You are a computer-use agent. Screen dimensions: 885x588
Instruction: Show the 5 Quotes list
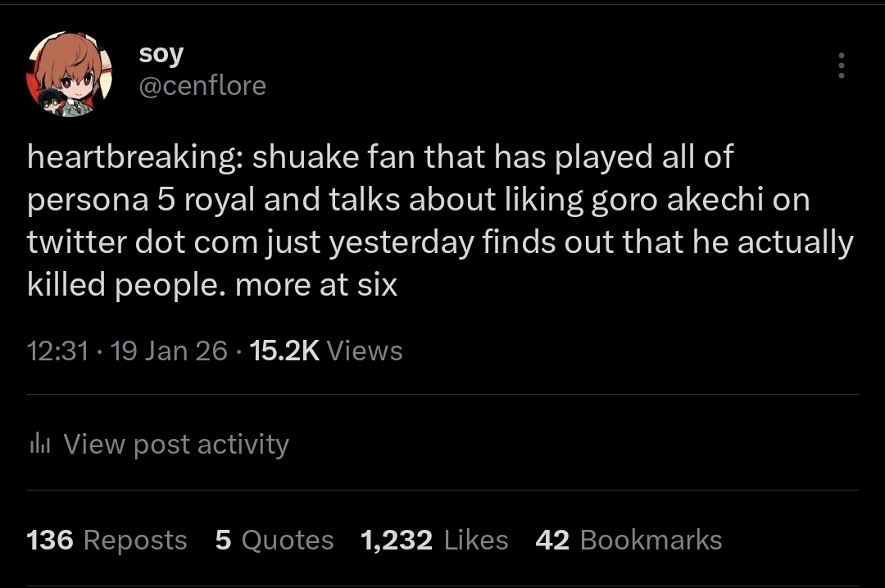(275, 540)
